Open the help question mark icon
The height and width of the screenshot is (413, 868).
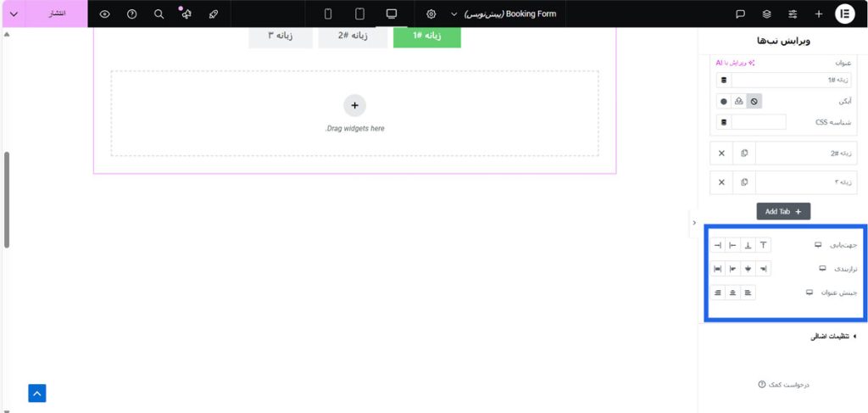(x=131, y=14)
